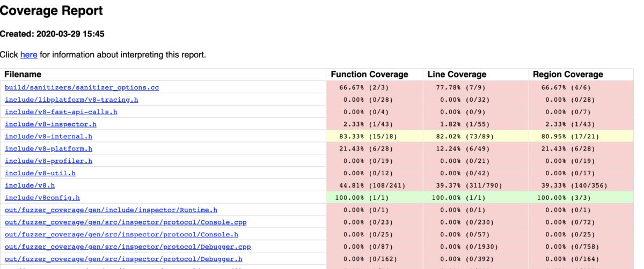Open inspector/Runtime.h generated file link
This screenshot has width=644, height=269.
[x=111, y=210]
